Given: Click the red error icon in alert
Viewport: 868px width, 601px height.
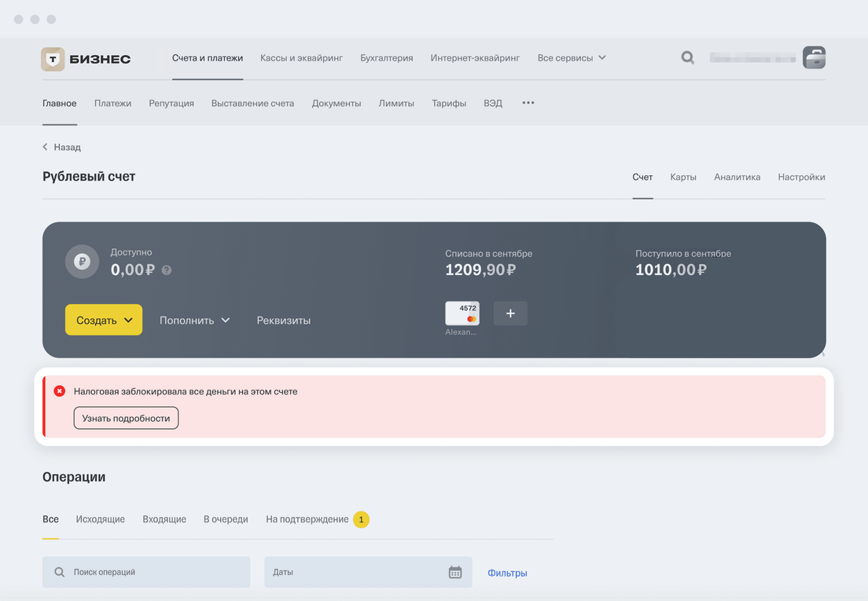Looking at the screenshot, I should coord(60,391).
